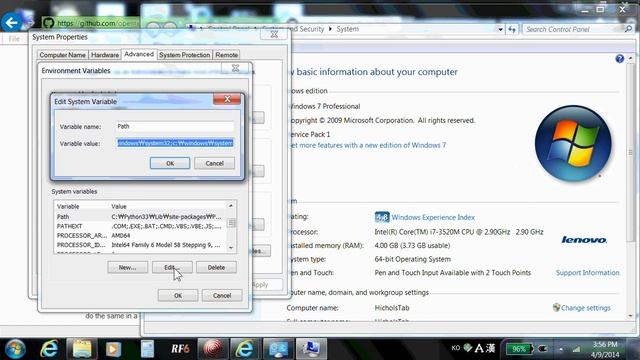This screenshot has width=640, height=360.
Task: Click the Windows Experience Index rating badge
Action: point(382,217)
